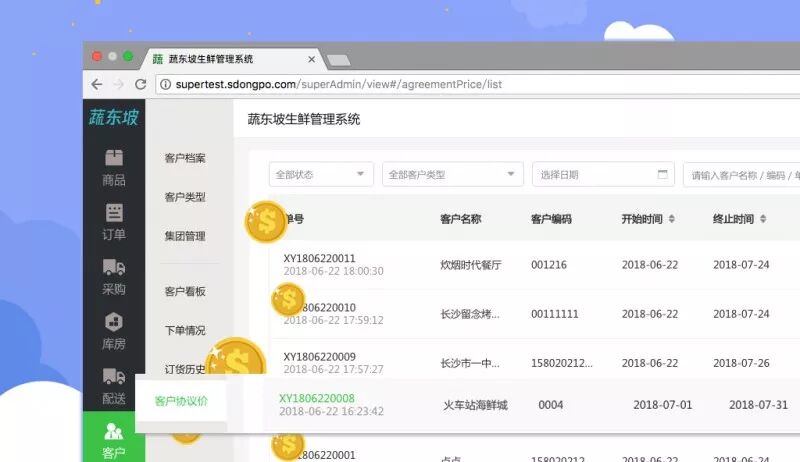Click end date 2018-07-26

tap(741, 363)
